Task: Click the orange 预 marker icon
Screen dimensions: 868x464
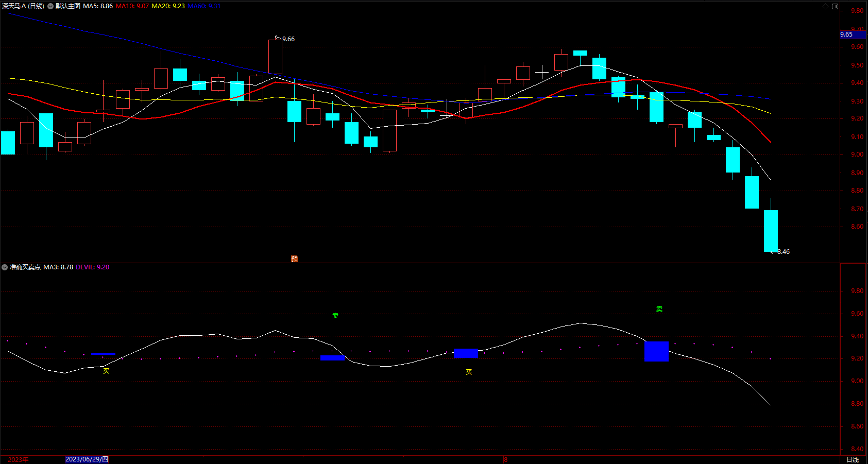Action: [x=294, y=259]
